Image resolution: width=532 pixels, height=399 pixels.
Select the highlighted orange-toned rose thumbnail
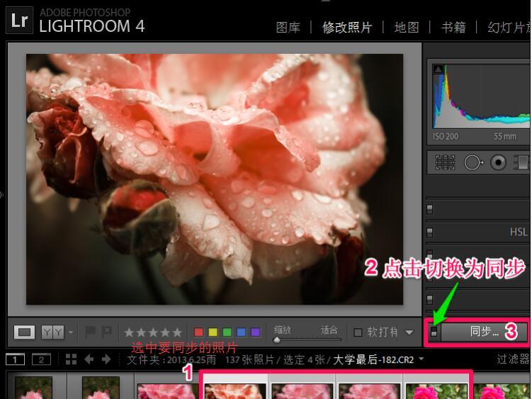pyautogui.click(x=235, y=390)
